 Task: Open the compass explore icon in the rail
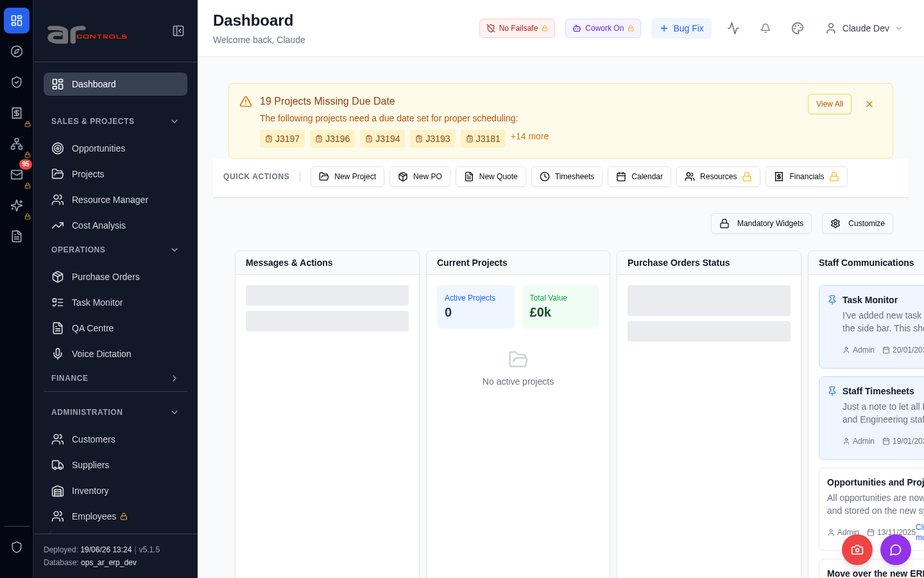point(17,51)
